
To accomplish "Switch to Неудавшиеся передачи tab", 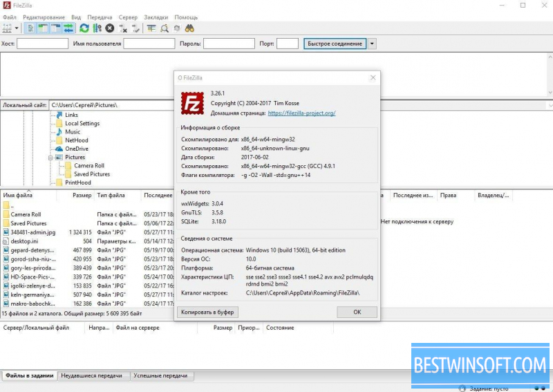I will point(92,375).
